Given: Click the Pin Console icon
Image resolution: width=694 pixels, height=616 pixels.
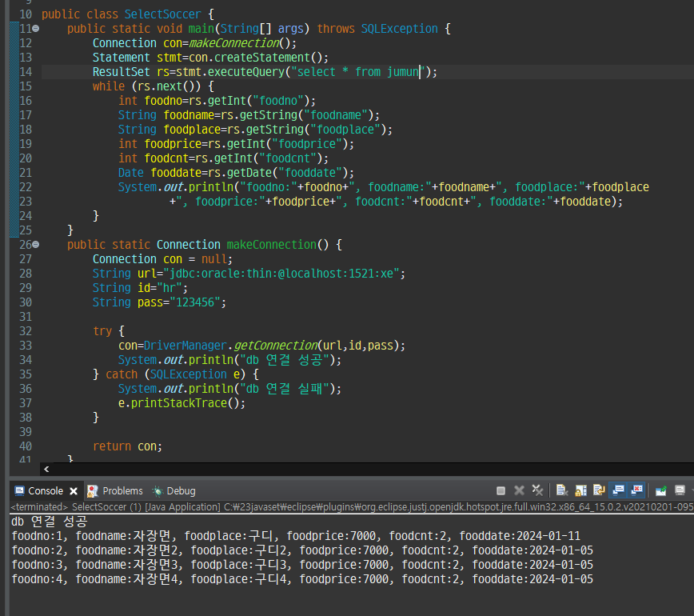Looking at the screenshot, I should point(660,490).
